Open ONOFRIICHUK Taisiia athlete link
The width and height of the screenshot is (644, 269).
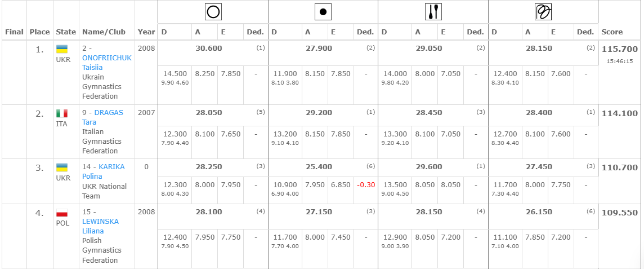(106, 63)
